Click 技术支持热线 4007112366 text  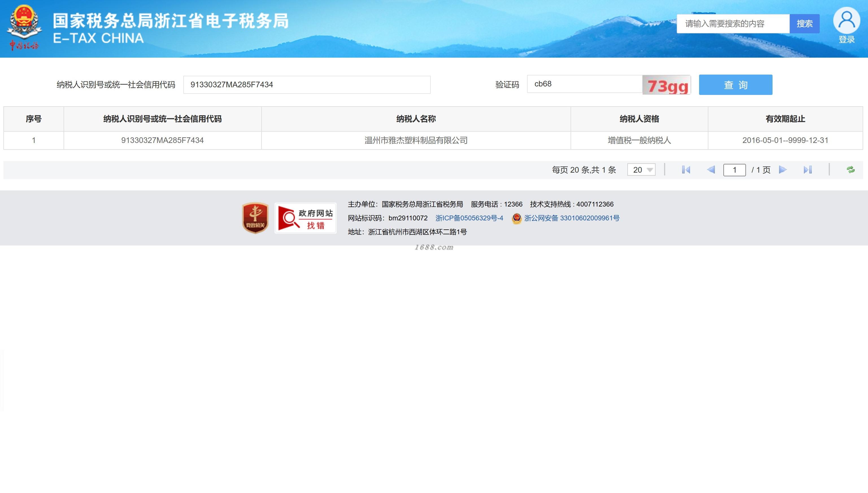coord(572,204)
